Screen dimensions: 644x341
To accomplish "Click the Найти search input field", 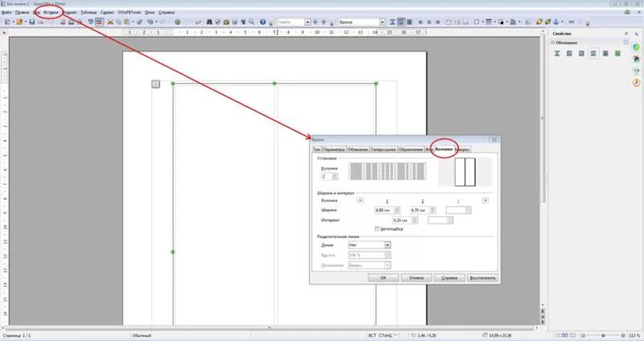I will (291, 23).
